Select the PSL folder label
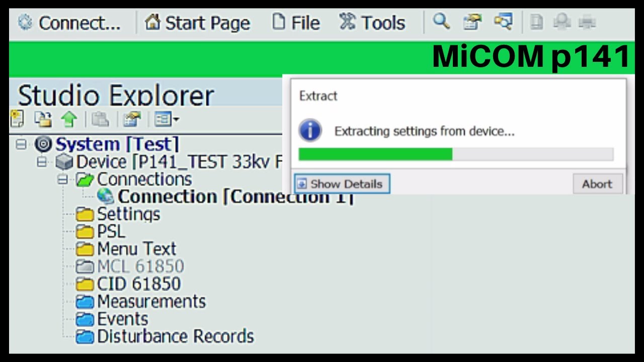Viewport: 644px width, 362px height. tap(111, 232)
